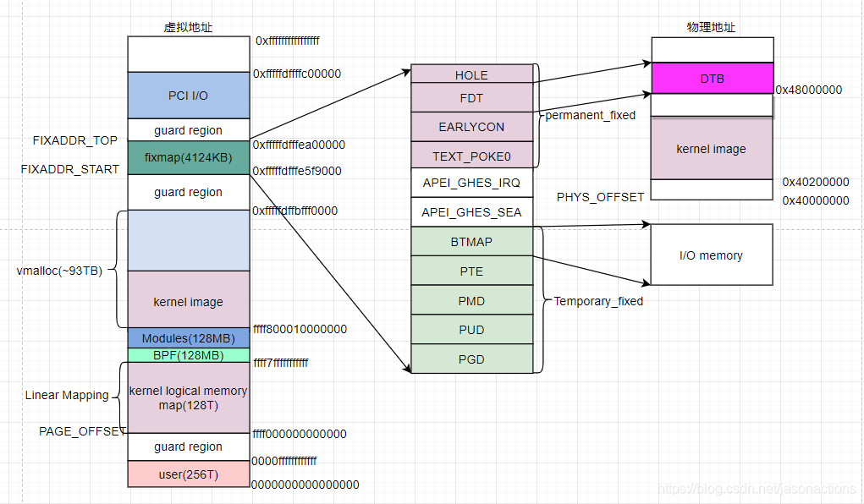Click the FDT fixmap entry
This screenshot has width=864, height=504.
tap(471, 98)
